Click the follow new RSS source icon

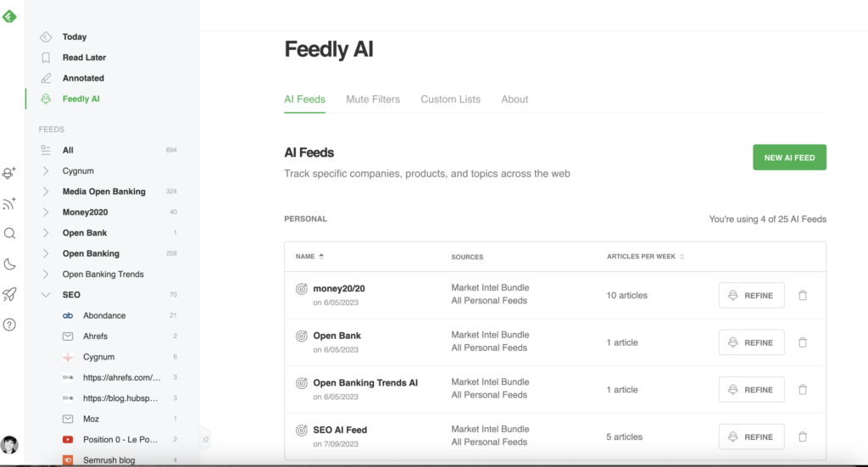click(x=9, y=203)
